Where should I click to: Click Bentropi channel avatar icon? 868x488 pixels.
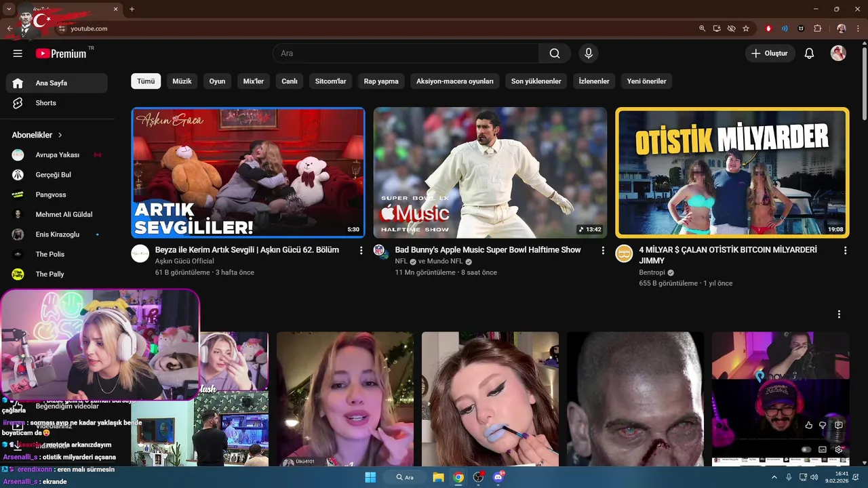(624, 253)
